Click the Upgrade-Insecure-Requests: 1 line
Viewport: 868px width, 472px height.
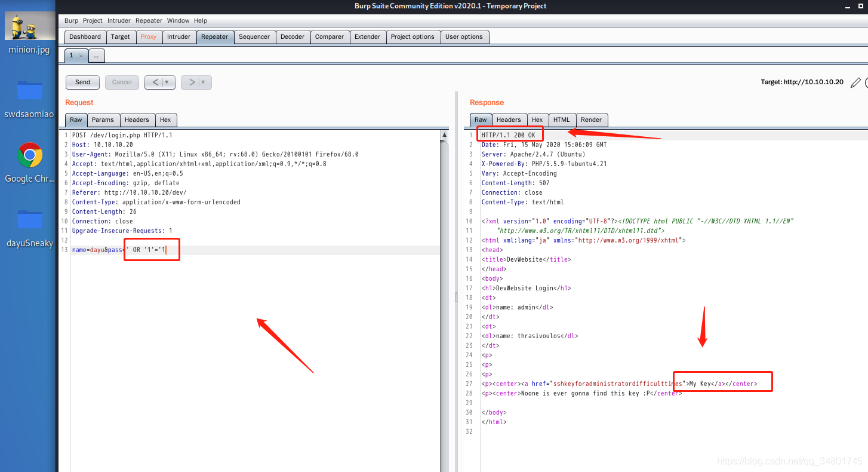(122, 231)
